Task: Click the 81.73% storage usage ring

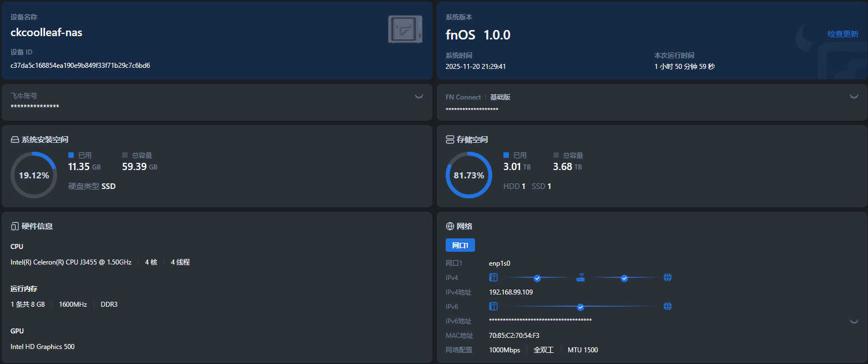Action: click(x=469, y=175)
